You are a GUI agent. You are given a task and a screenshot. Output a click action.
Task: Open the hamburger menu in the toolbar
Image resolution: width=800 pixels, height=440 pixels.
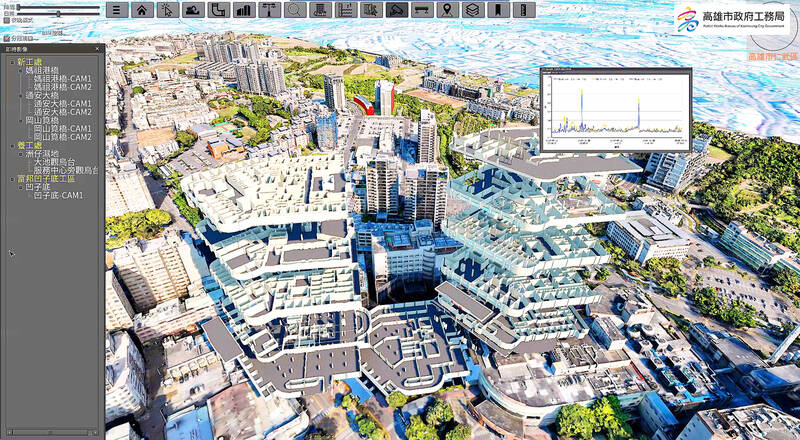pyautogui.click(x=117, y=10)
